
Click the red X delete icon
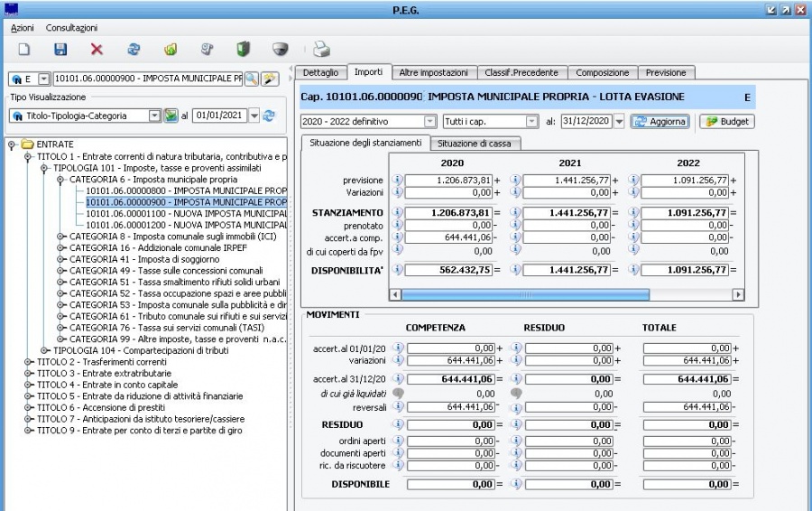[97, 51]
